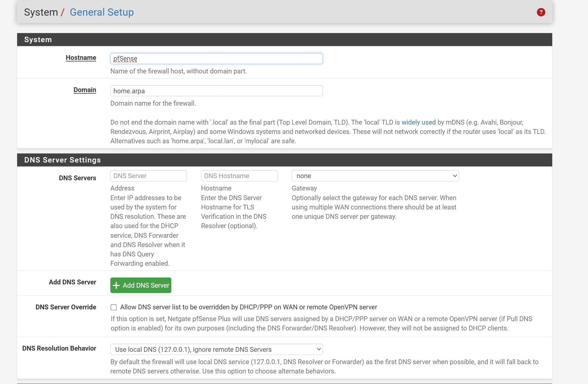Click the System section header bar
Viewport: 588px width, 384px height.
(x=284, y=40)
